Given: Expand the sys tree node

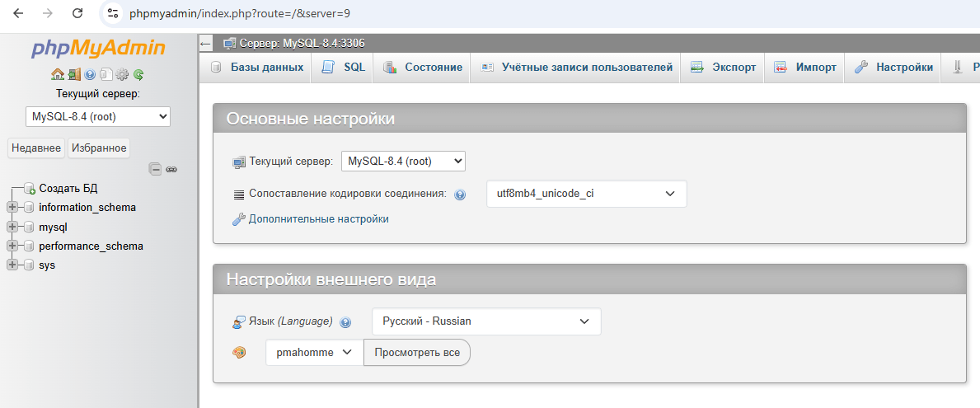Looking at the screenshot, I should click(x=12, y=265).
